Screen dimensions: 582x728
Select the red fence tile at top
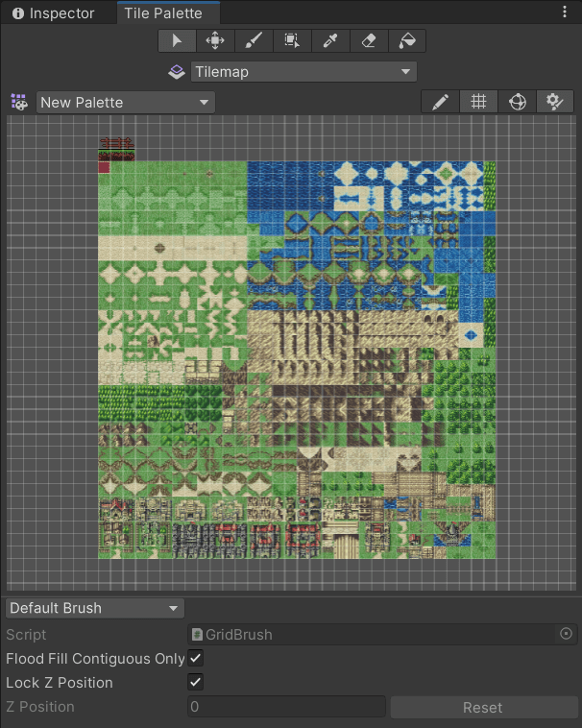click(116, 143)
